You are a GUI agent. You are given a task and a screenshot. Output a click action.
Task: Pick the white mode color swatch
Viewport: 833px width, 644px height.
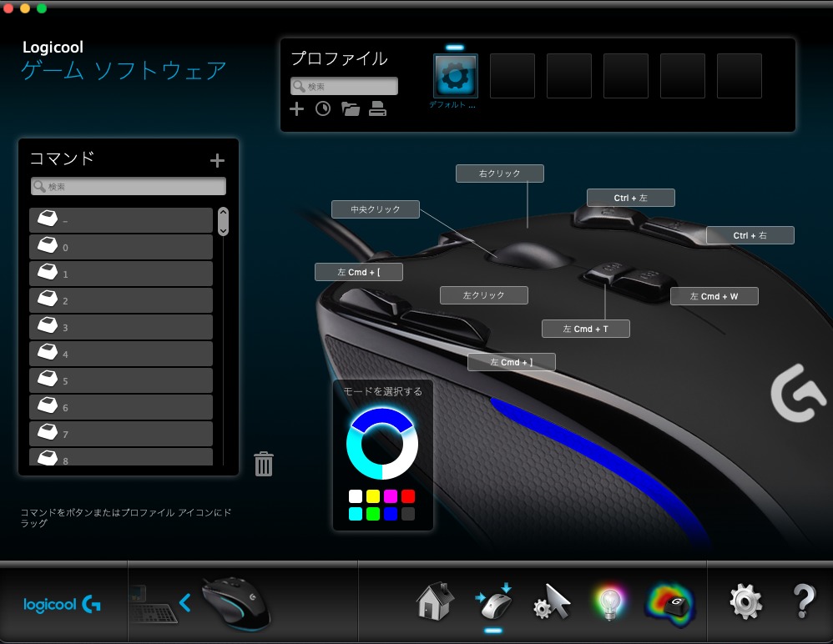tap(356, 496)
